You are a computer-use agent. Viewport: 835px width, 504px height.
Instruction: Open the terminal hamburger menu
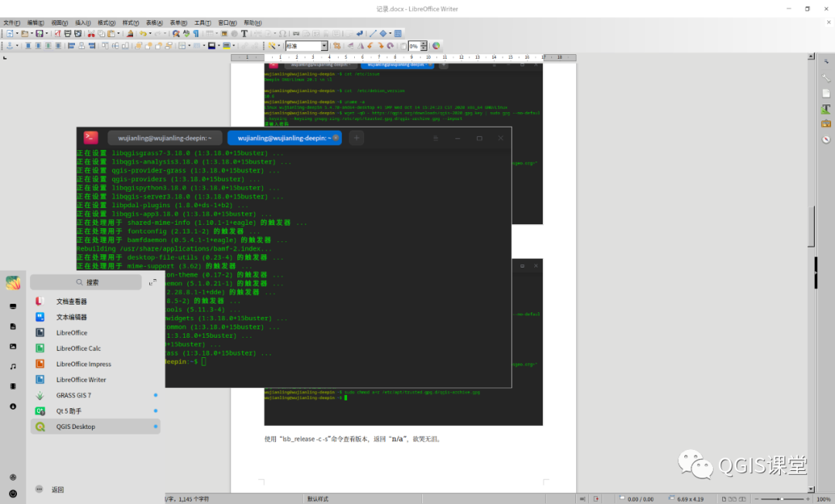tap(435, 138)
